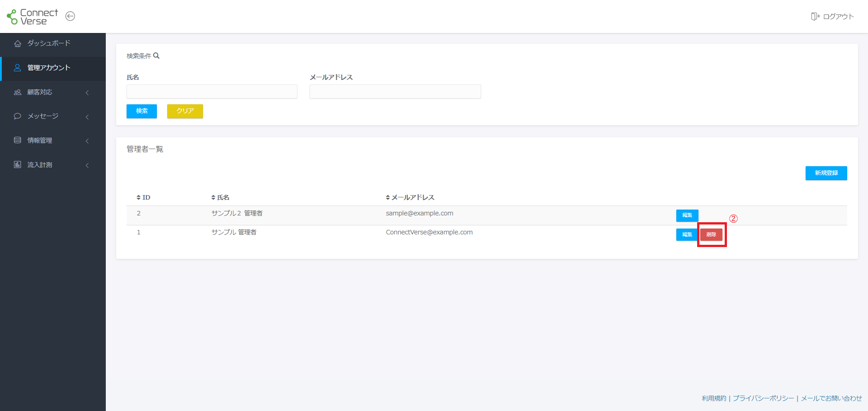Image resolution: width=868 pixels, height=411 pixels.
Task: Expand 顧客対応 submenu chevron
Action: click(87, 93)
